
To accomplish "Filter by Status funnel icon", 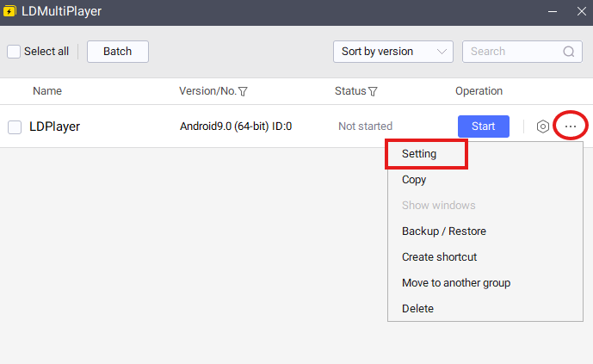I will [373, 91].
